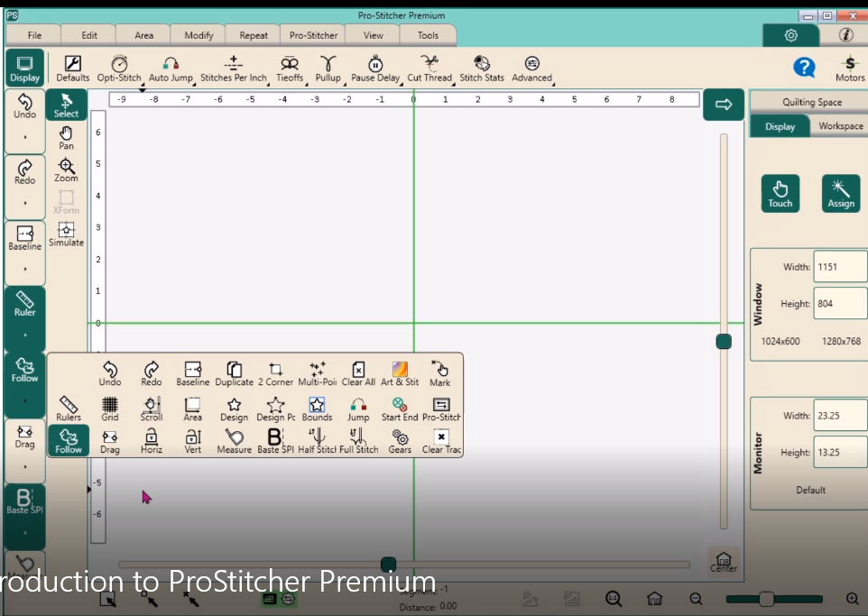This screenshot has height=616, width=868.
Task: Activate the Select tool
Action: pyautogui.click(x=67, y=105)
